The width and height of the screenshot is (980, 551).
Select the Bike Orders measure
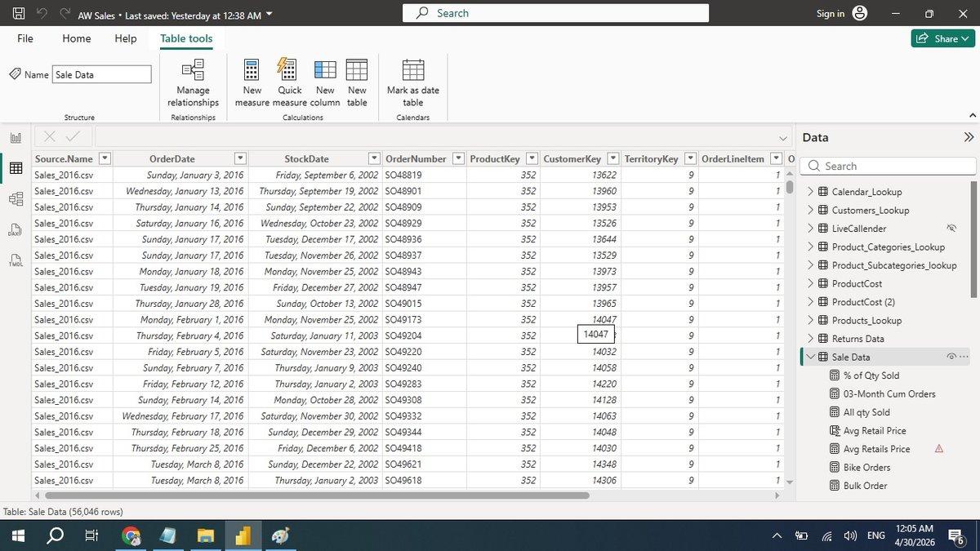[866, 468]
